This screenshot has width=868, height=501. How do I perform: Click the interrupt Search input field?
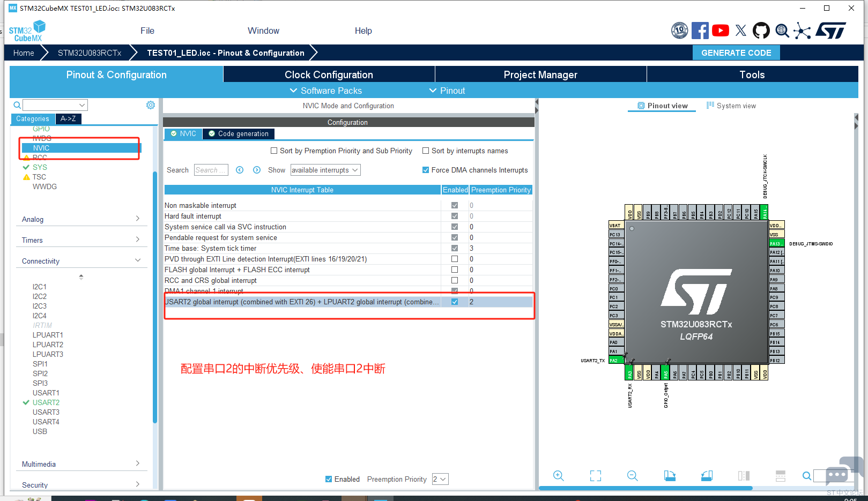[211, 170]
